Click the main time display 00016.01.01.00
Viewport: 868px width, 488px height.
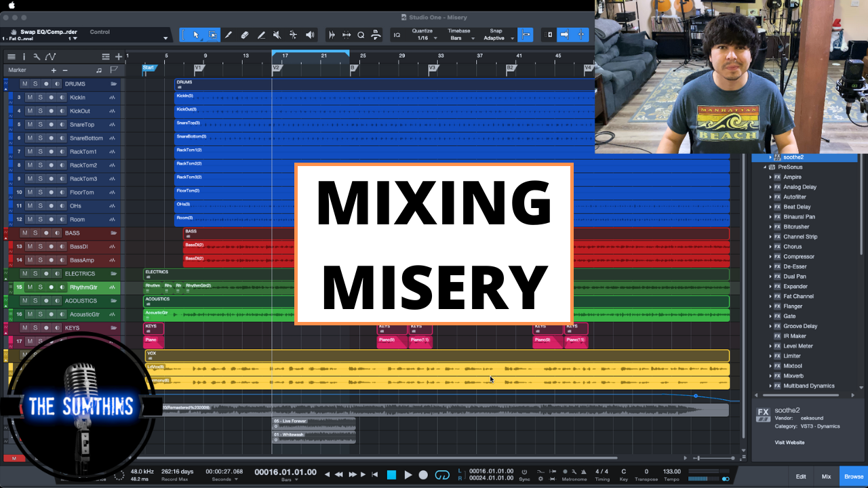coord(285,472)
